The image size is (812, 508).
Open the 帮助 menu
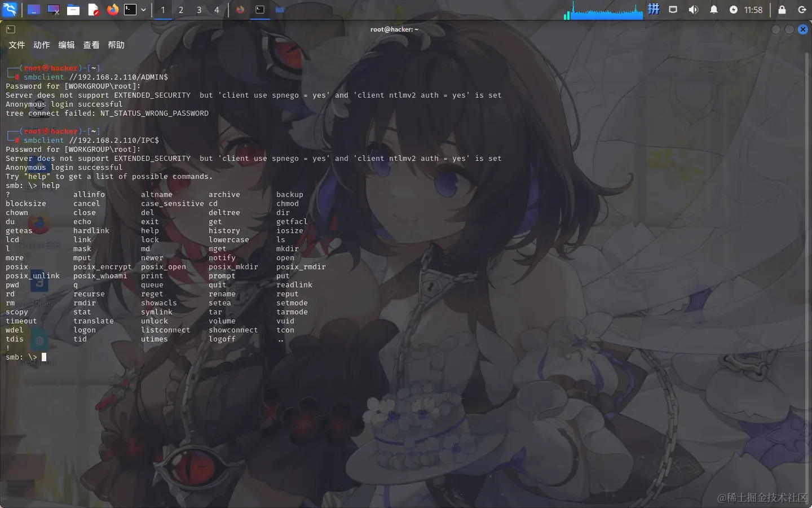coord(116,45)
